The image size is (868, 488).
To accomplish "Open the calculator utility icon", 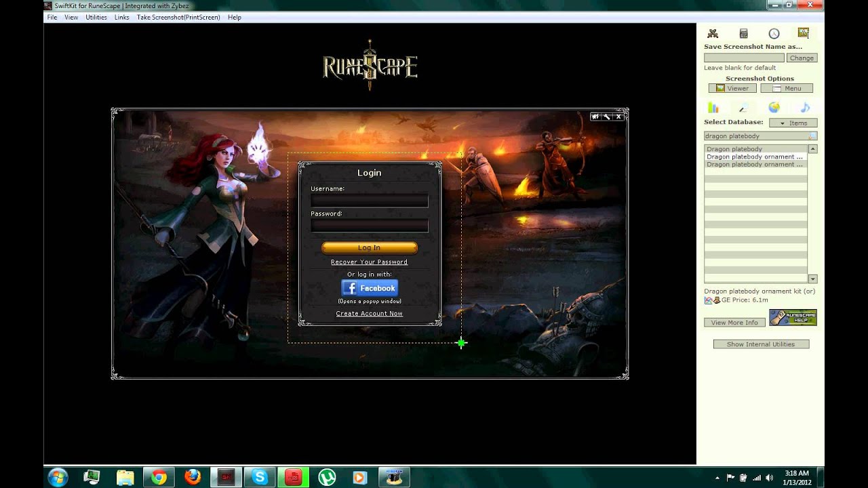I will 743,34.
